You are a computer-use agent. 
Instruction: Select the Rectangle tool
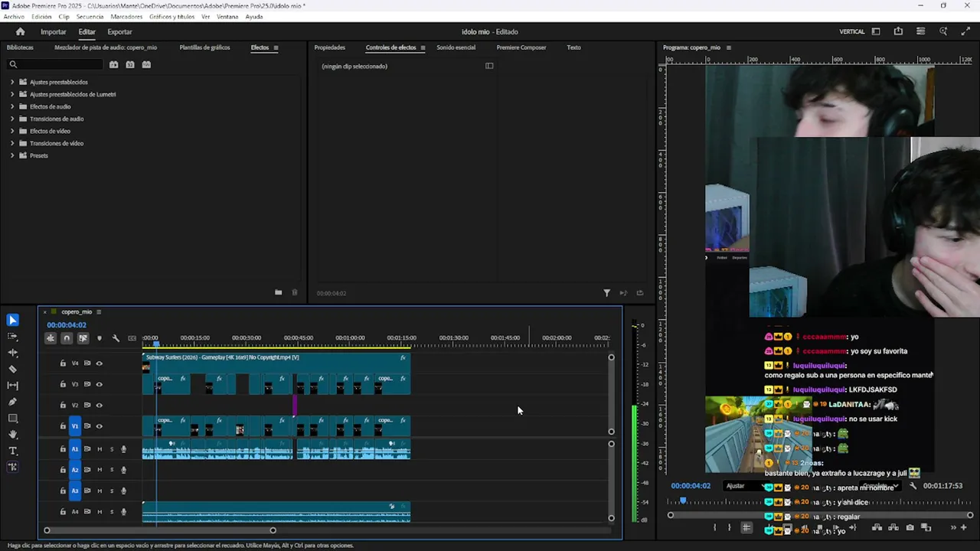pyautogui.click(x=13, y=419)
